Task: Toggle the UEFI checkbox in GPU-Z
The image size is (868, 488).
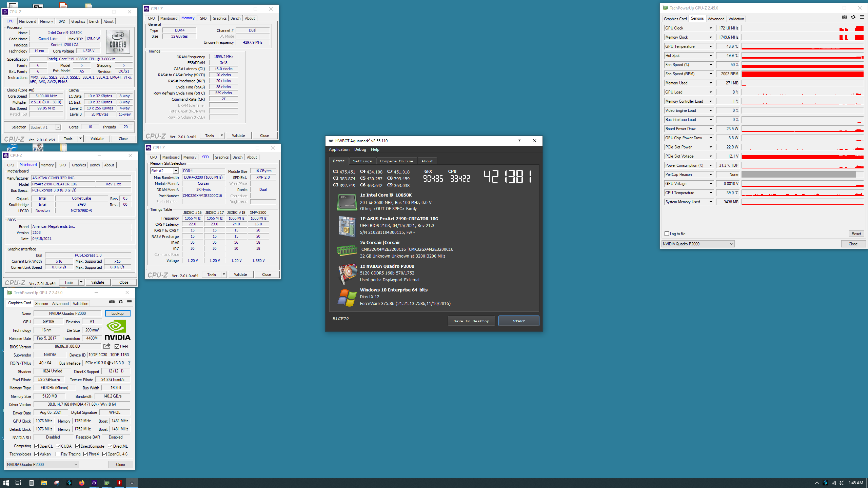Action: click(117, 346)
